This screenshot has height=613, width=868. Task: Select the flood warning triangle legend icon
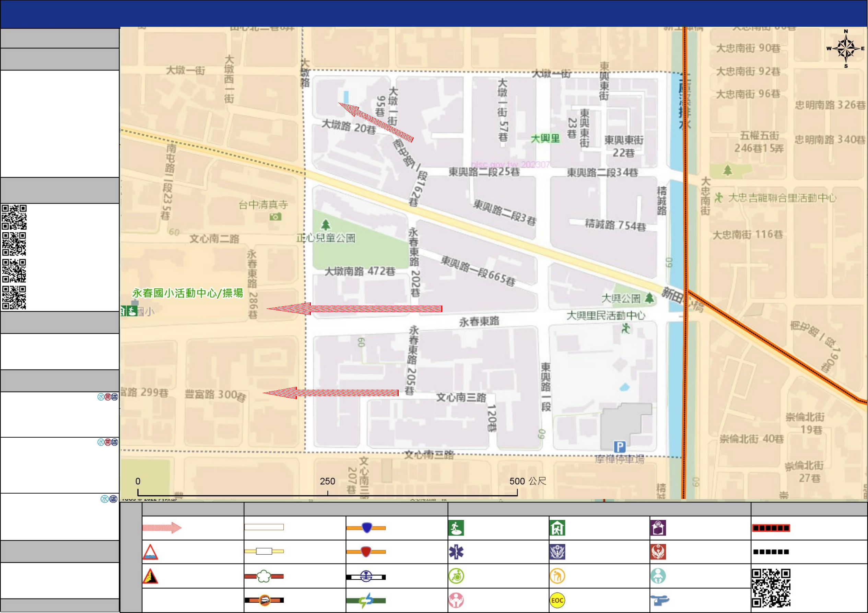point(150,552)
